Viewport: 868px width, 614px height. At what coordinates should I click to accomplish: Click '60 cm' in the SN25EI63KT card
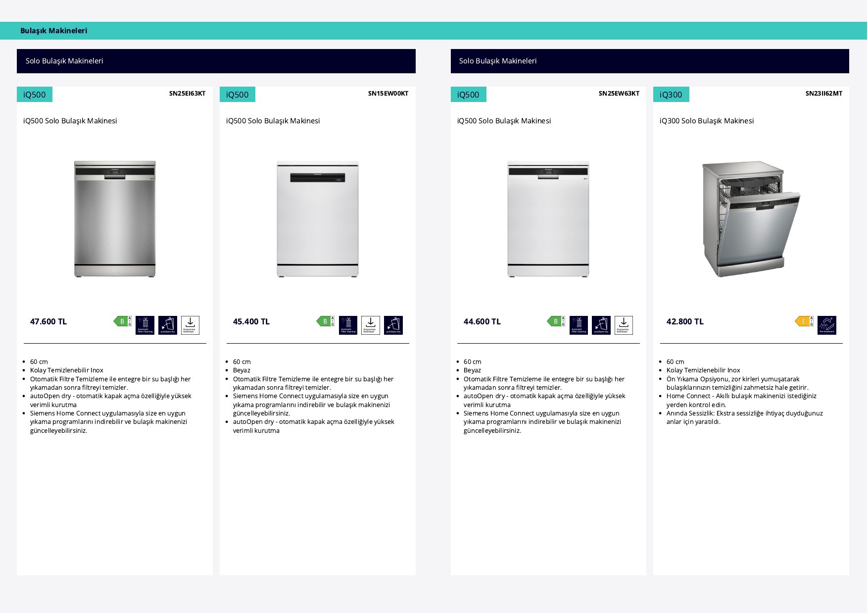coord(39,362)
